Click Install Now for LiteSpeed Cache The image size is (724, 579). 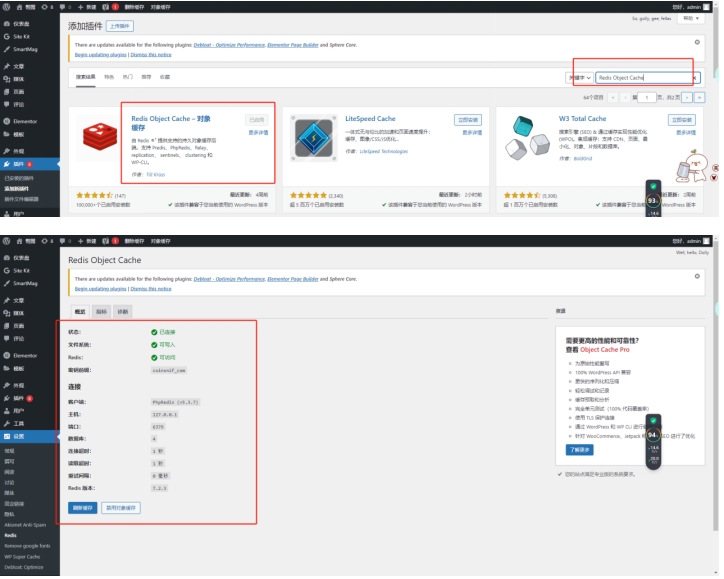click(x=468, y=120)
